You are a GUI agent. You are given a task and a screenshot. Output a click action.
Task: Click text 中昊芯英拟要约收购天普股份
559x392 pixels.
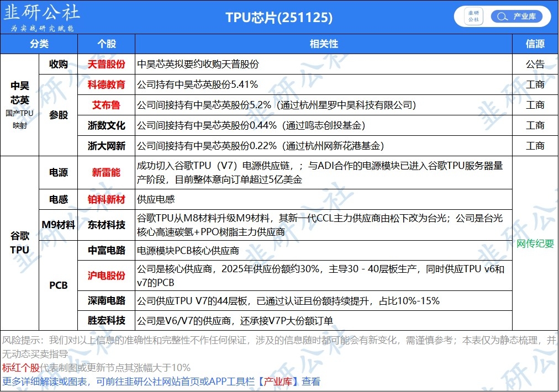pyautogui.click(x=198, y=64)
